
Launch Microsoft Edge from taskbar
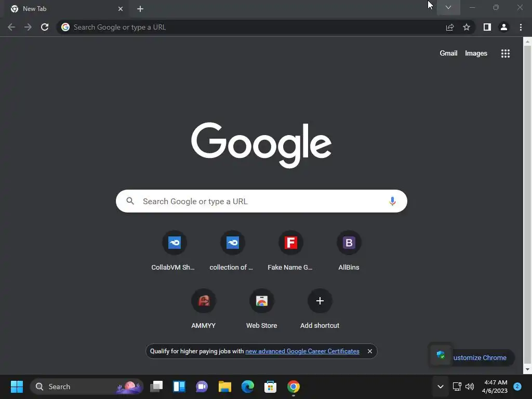[248, 387]
